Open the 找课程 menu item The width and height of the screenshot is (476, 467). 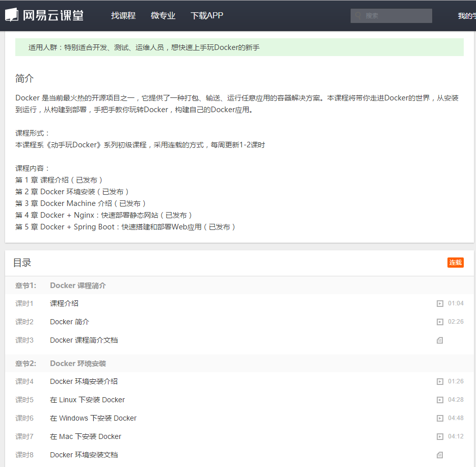click(123, 15)
